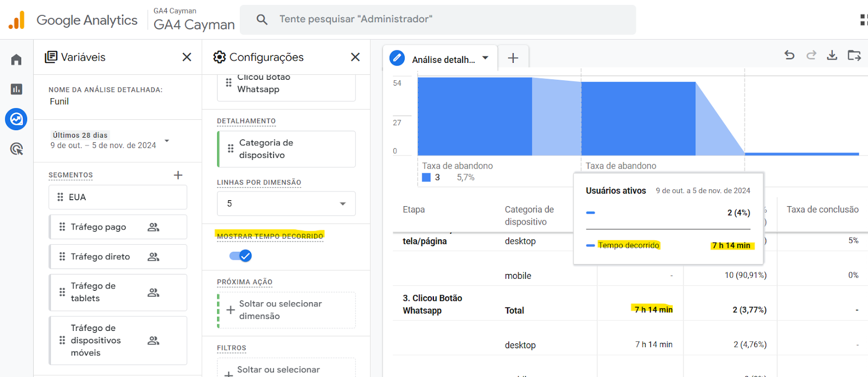Select the Tráfego de tablets segment
The image size is (868, 377).
pyautogui.click(x=118, y=292)
